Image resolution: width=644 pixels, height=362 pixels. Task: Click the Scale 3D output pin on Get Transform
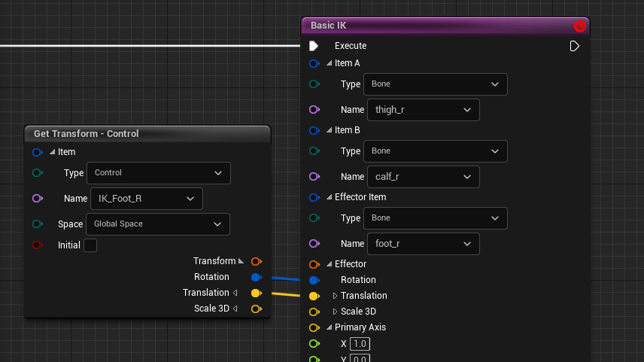point(257,309)
